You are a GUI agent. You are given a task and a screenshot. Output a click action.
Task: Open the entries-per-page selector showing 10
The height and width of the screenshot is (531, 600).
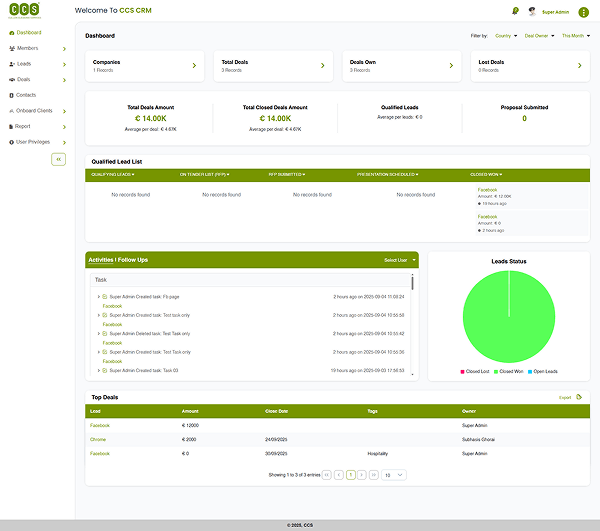tap(393, 475)
